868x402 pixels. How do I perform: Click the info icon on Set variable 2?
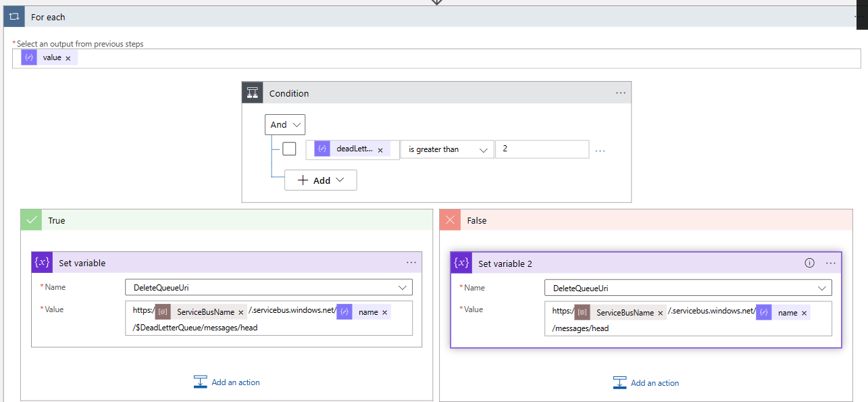[809, 262]
